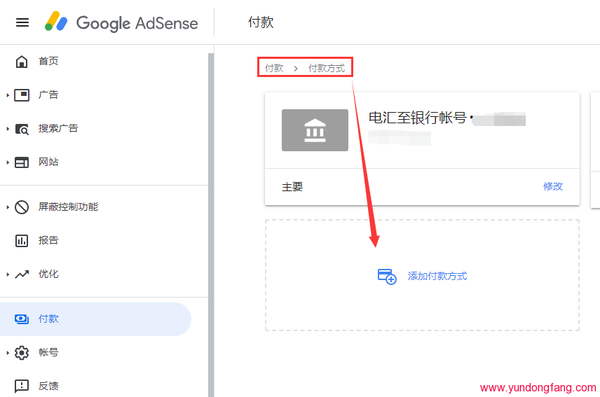Open the 网站 menu item

coord(48,162)
